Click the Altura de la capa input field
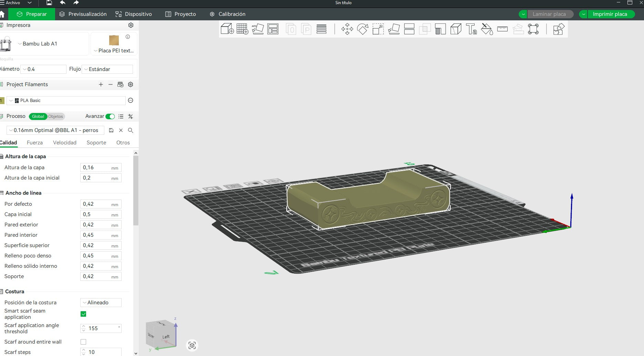Viewport: 644px width, 356px height. (x=101, y=167)
